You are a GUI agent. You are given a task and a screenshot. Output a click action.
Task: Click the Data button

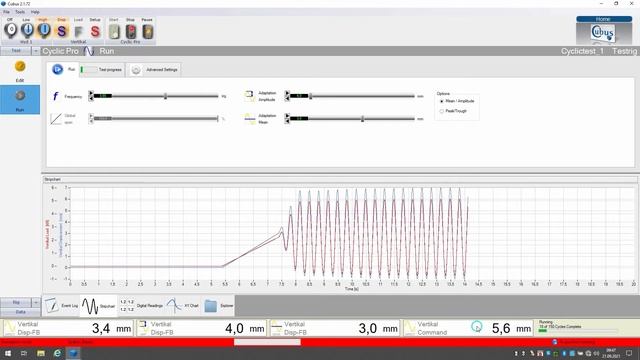(x=20, y=312)
